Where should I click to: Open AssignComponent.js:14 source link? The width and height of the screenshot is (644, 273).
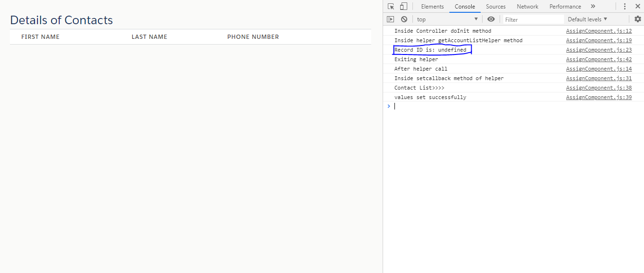point(599,69)
